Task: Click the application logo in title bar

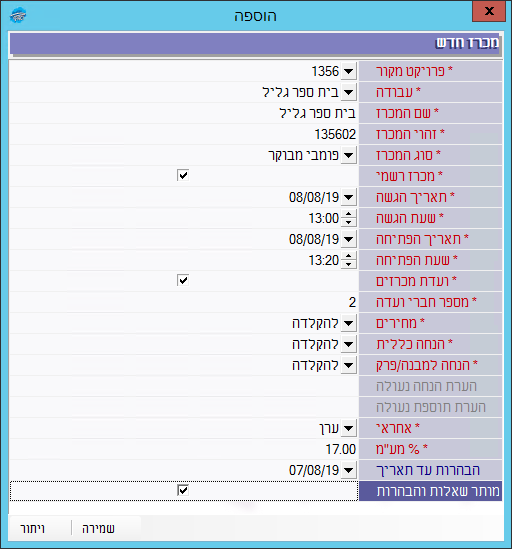Action: pyautogui.click(x=18, y=15)
